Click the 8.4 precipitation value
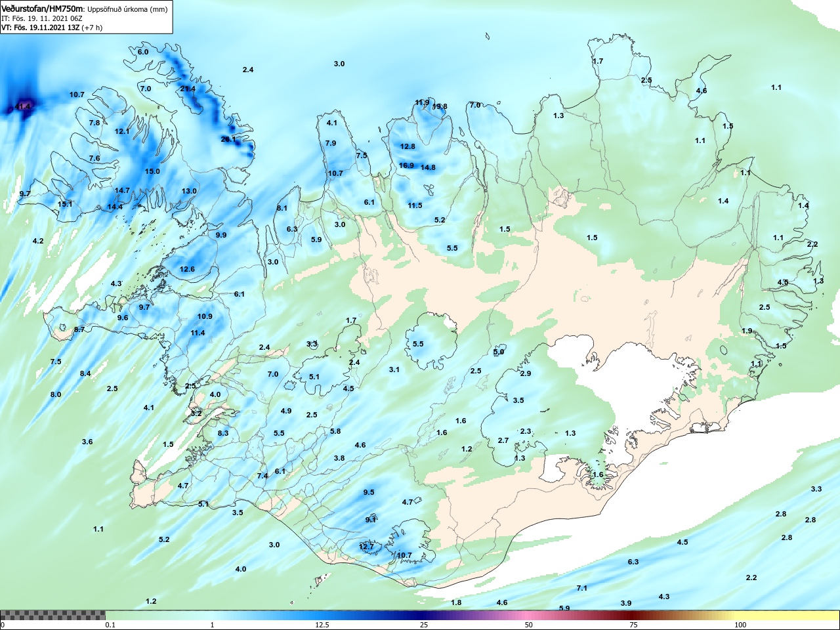This screenshot has height=630, width=840. [85, 373]
